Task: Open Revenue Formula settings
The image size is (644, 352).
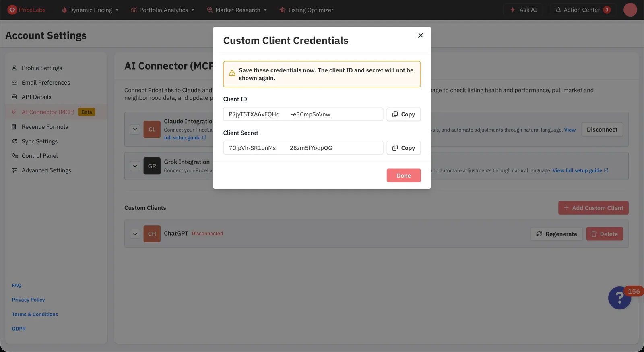Action: pos(45,127)
